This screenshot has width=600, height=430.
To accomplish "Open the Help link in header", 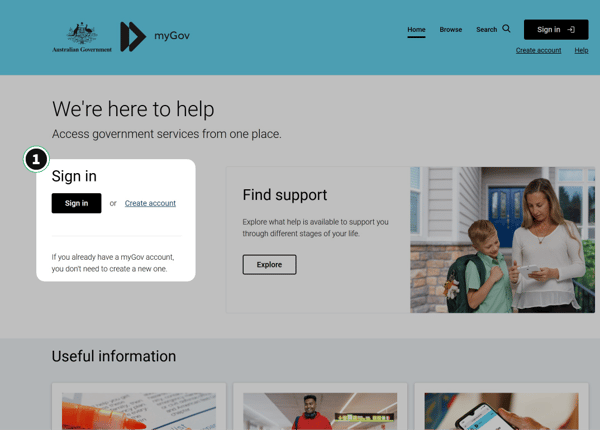I will point(581,50).
